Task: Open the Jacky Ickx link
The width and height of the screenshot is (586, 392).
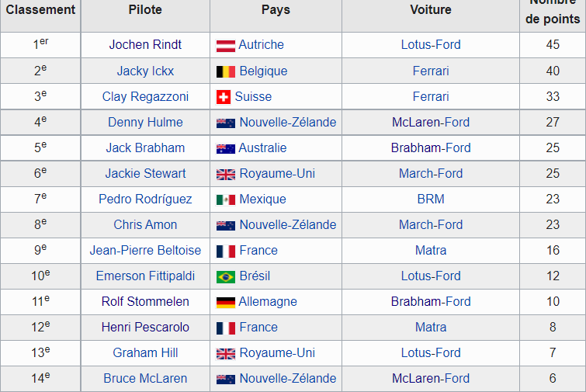Action: click(145, 71)
